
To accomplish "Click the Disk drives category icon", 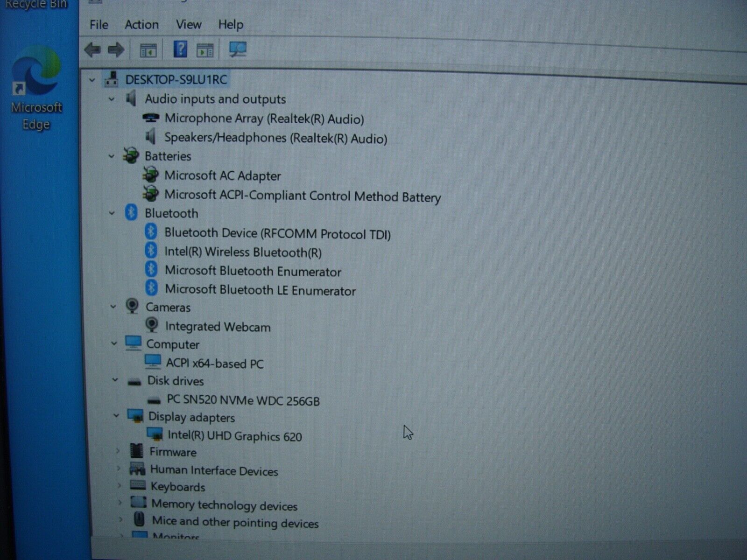I will [x=134, y=382].
